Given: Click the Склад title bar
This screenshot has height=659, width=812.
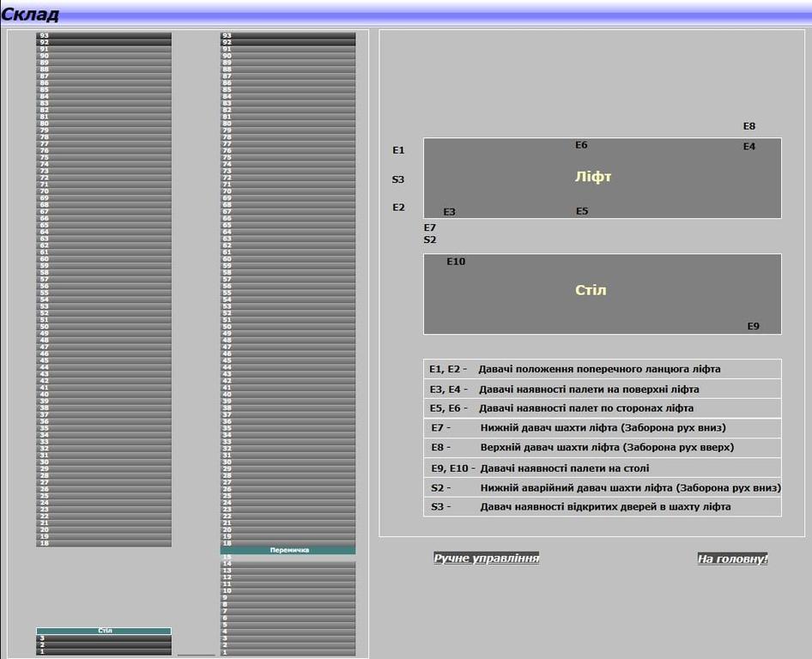Looking at the screenshot, I should click(x=406, y=14).
